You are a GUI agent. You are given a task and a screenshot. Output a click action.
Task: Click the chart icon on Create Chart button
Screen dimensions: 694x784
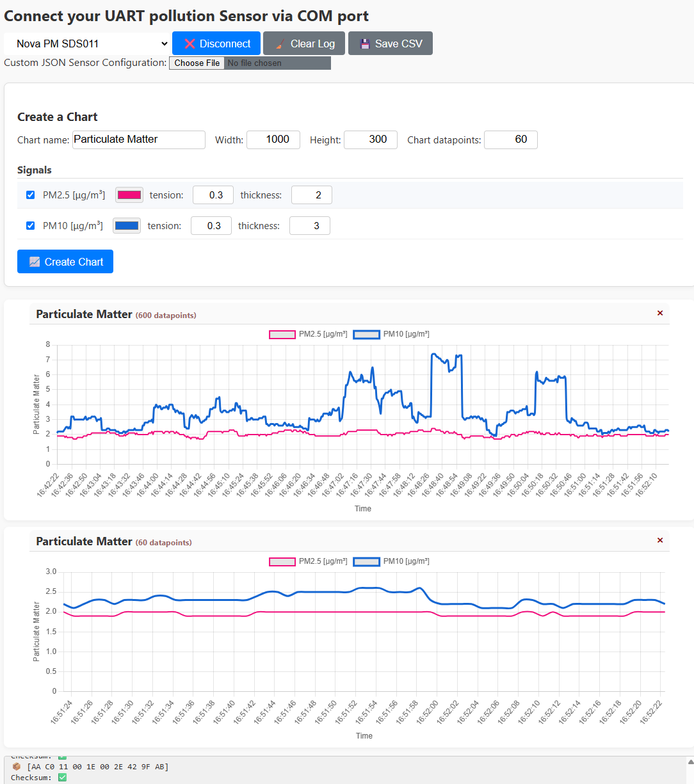pos(35,261)
